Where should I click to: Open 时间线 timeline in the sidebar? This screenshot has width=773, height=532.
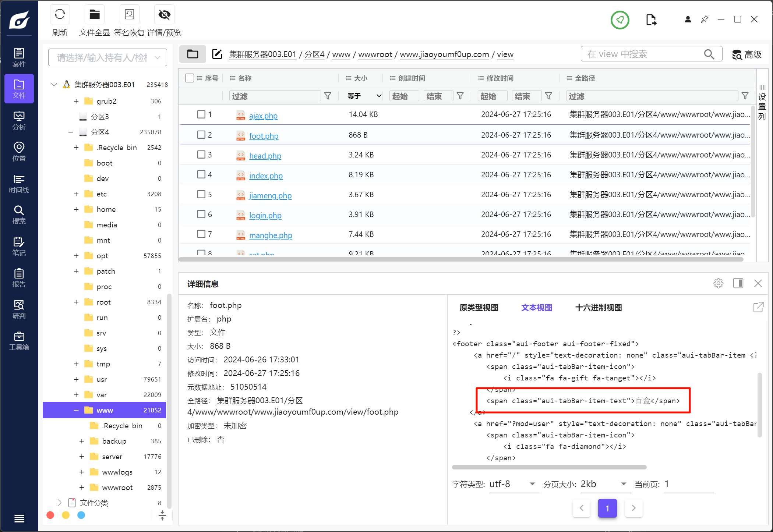[19, 184]
